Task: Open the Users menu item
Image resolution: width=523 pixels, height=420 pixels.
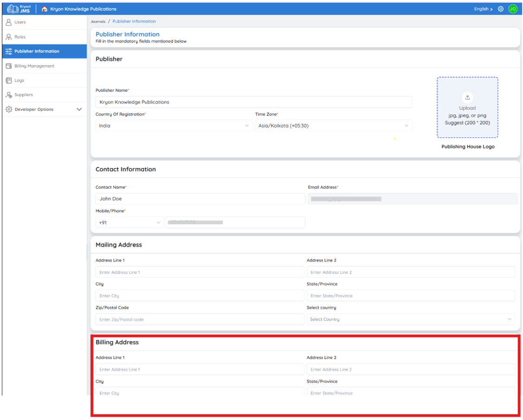Action: pos(45,22)
